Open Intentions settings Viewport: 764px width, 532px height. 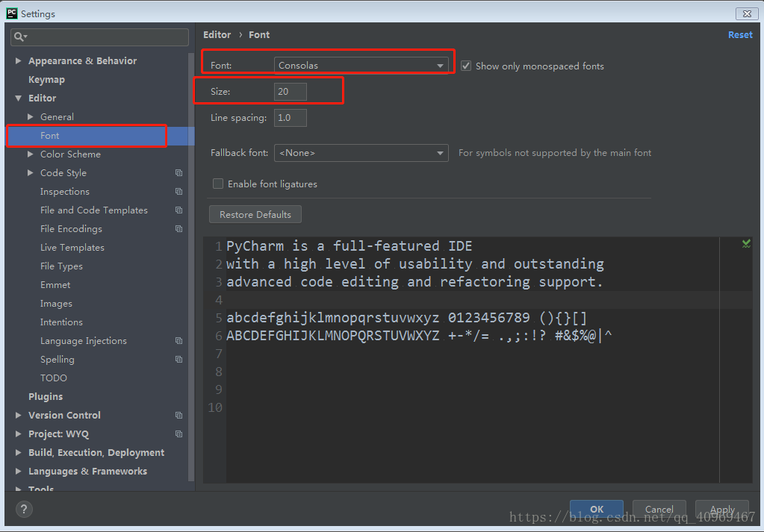coord(61,322)
